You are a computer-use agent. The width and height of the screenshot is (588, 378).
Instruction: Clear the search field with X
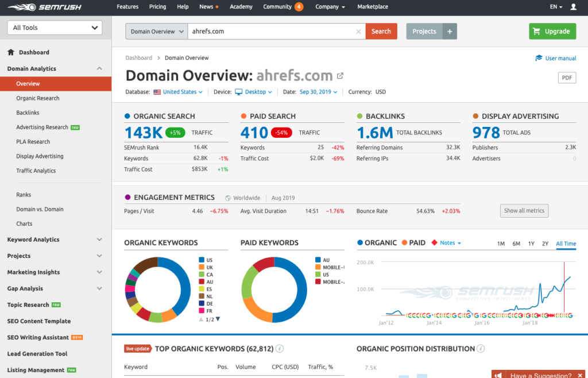tap(358, 32)
